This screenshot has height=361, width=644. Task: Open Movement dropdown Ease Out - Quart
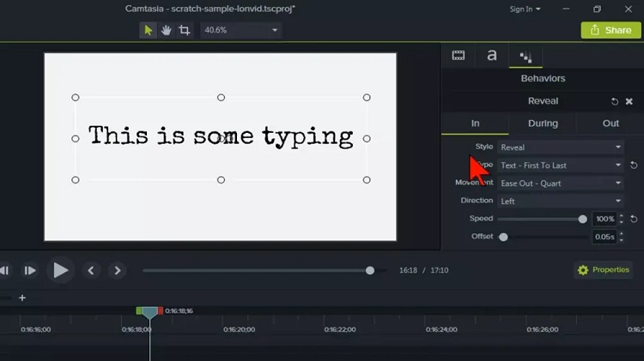pyautogui.click(x=561, y=184)
